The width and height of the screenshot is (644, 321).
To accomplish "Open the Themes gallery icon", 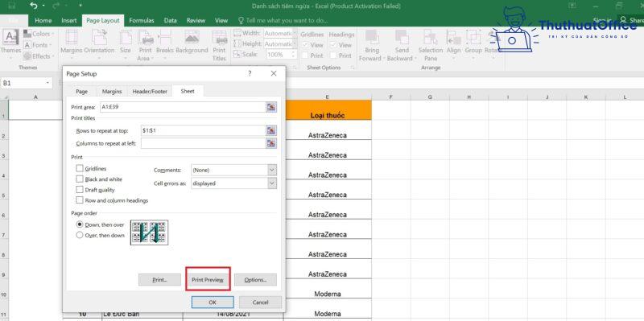I will (10, 37).
